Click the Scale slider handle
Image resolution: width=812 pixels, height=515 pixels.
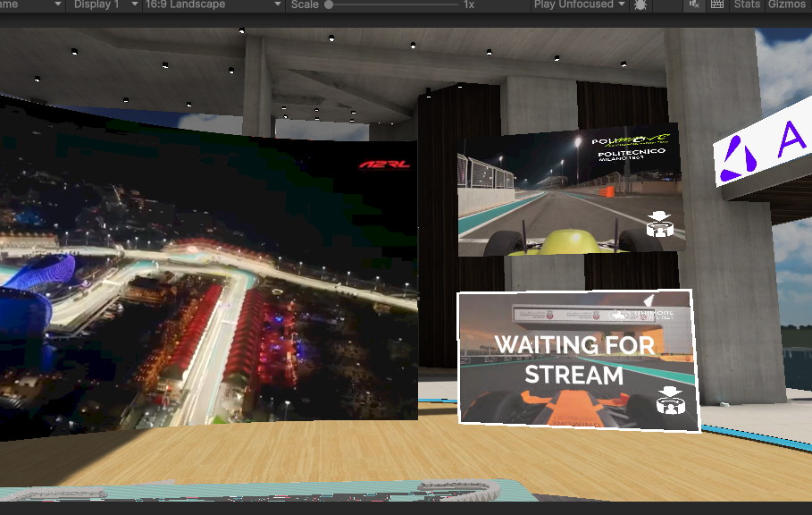329,4
